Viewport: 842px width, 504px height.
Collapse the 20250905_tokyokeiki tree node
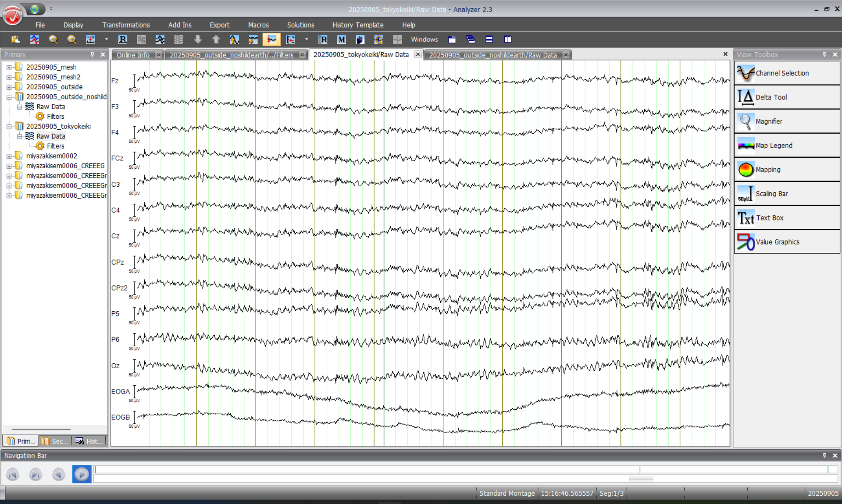9,127
